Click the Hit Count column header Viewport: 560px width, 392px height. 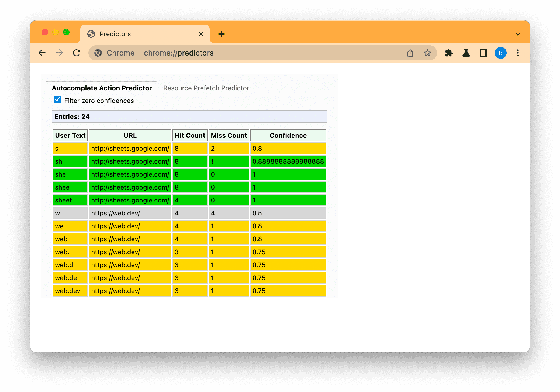[189, 135]
